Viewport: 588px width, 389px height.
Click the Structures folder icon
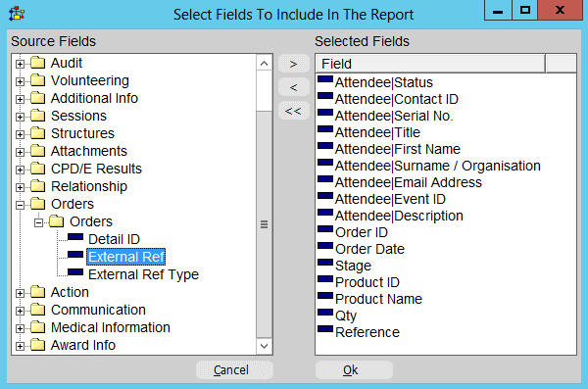point(38,133)
